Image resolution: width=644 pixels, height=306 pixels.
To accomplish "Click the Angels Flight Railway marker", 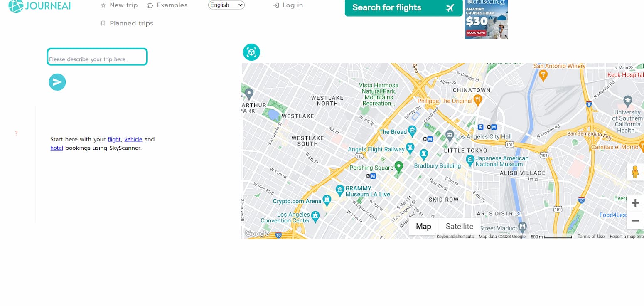I will (x=410, y=148).
